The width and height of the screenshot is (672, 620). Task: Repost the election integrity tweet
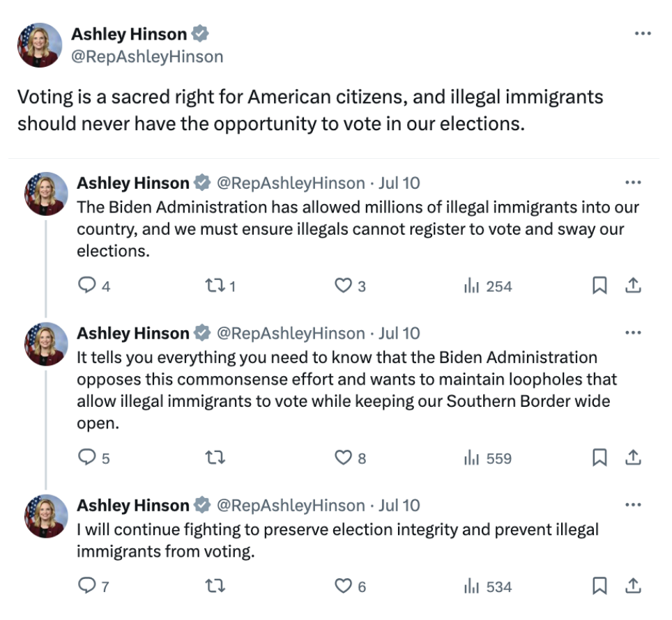click(215, 587)
